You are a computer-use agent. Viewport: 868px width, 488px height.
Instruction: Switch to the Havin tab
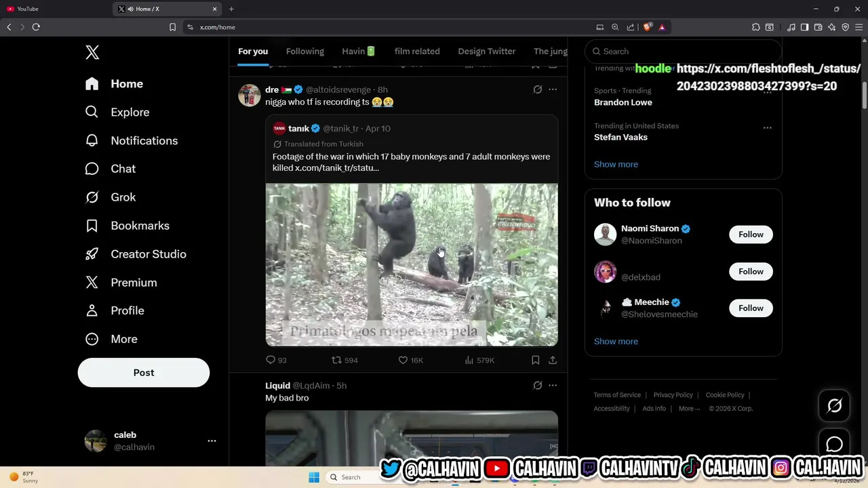[359, 52]
